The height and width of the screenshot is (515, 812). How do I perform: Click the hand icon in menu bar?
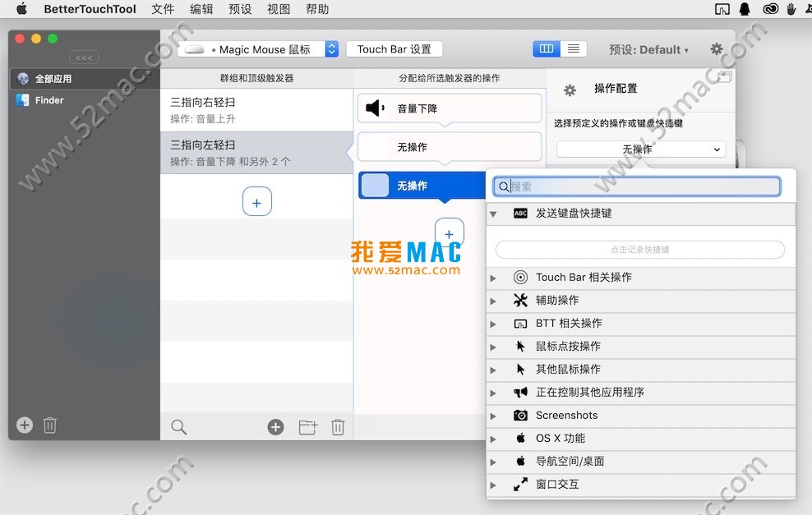point(791,9)
